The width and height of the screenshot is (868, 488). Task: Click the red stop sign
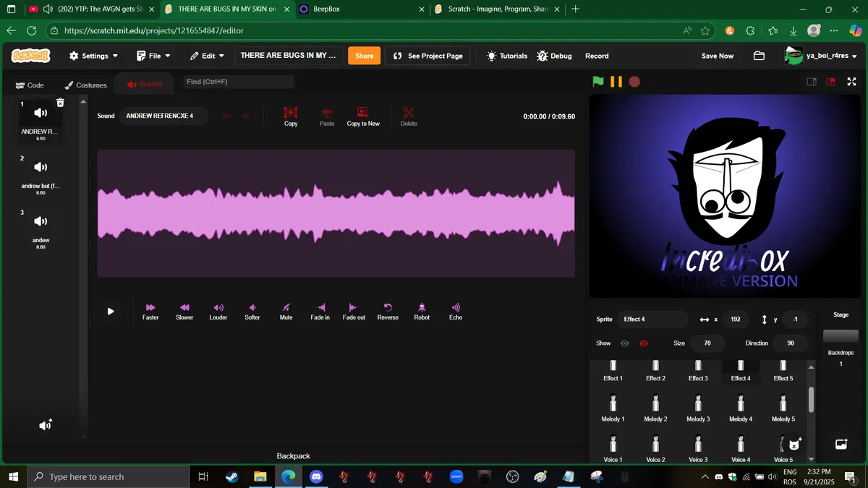[x=634, y=82]
